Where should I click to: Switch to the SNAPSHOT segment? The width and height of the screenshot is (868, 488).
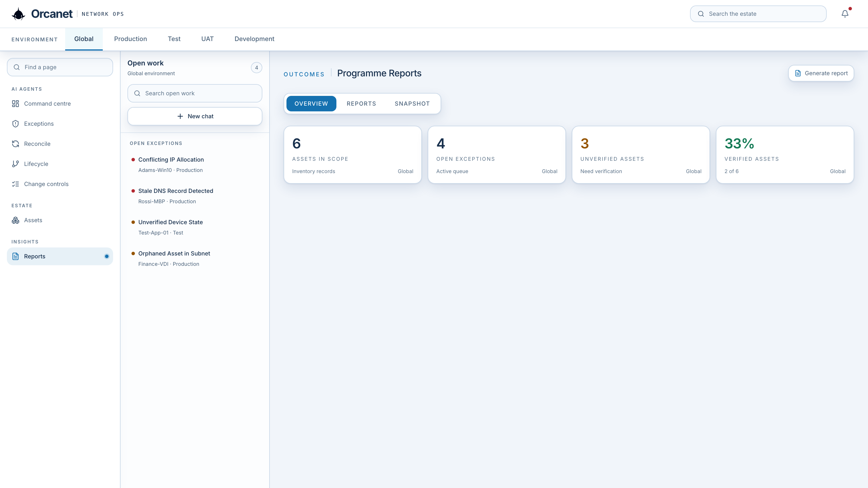pos(412,103)
